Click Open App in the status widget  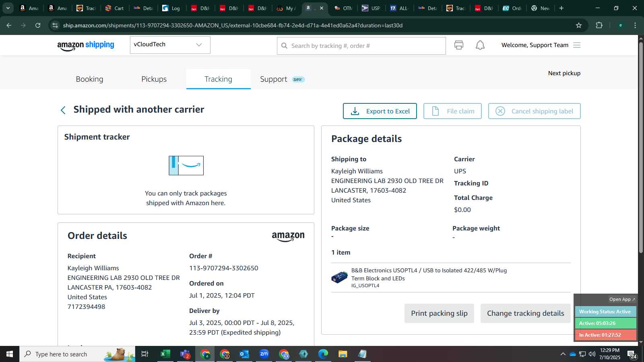pyautogui.click(x=622, y=299)
